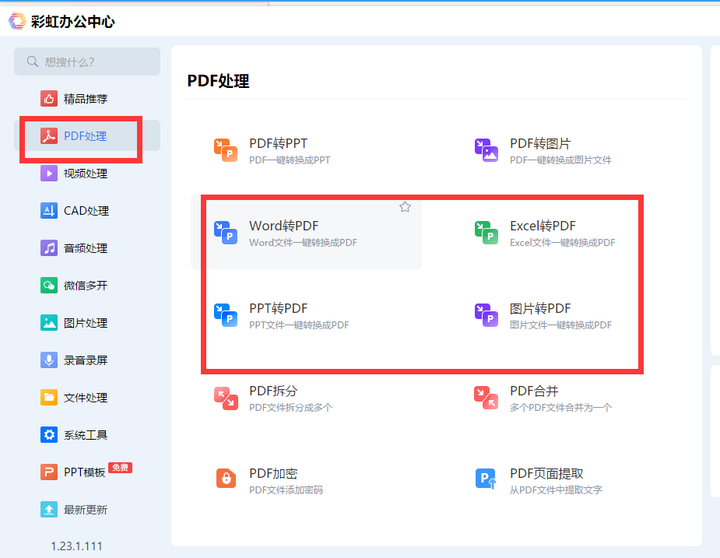Switch to CAD处理 category
720x558 pixels.
click(86, 211)
